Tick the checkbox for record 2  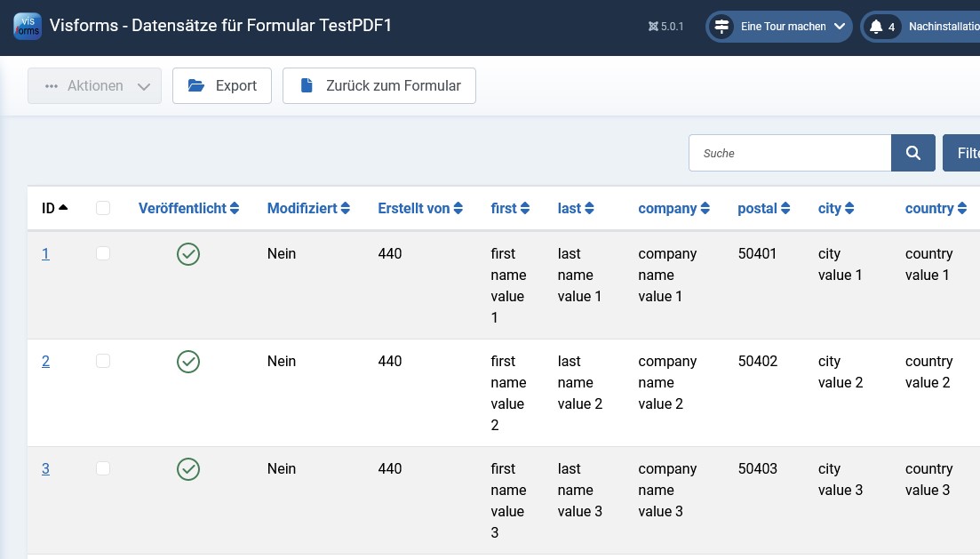click(103, 362)
